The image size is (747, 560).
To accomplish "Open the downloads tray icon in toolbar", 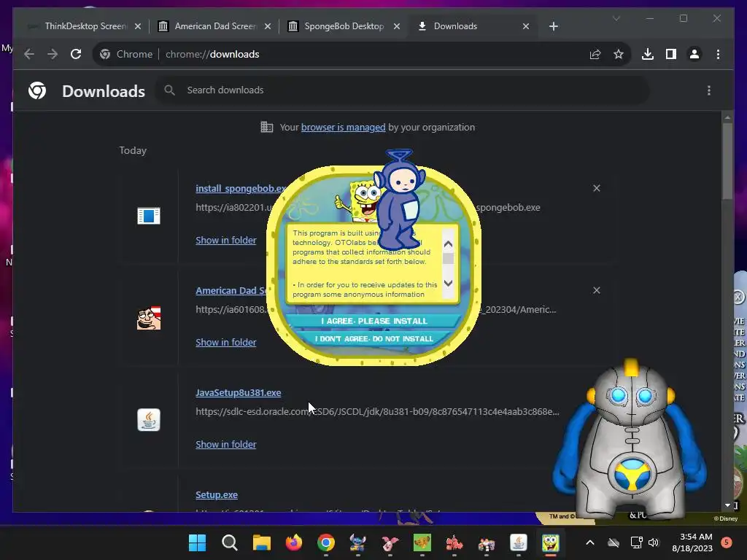I will [648, 54].
